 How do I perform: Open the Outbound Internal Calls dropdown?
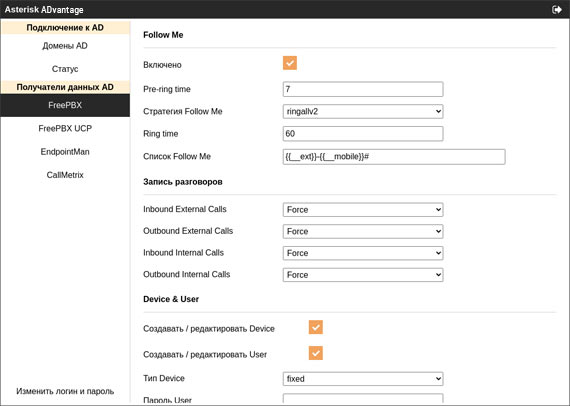tap(363, 275)
